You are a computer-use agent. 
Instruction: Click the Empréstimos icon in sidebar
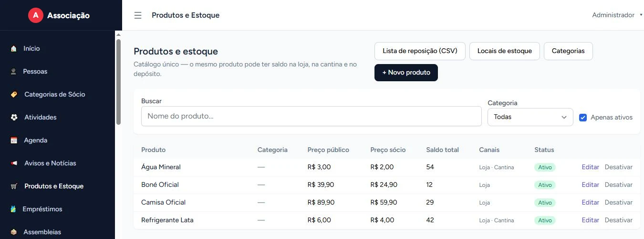coord(13,209)
